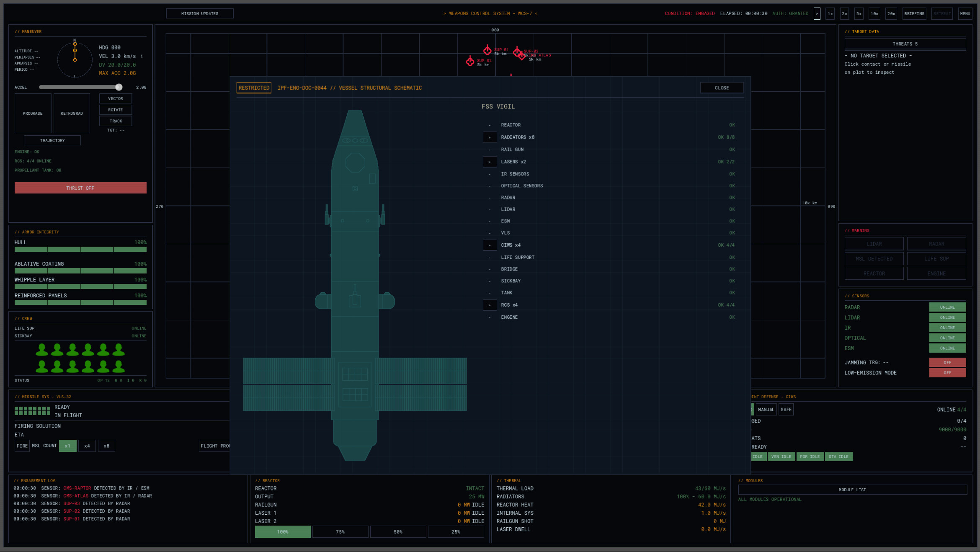Screen dimensions: 980x552
Task: Expand the RADIATORS x8 row
Action: point(490,137)
